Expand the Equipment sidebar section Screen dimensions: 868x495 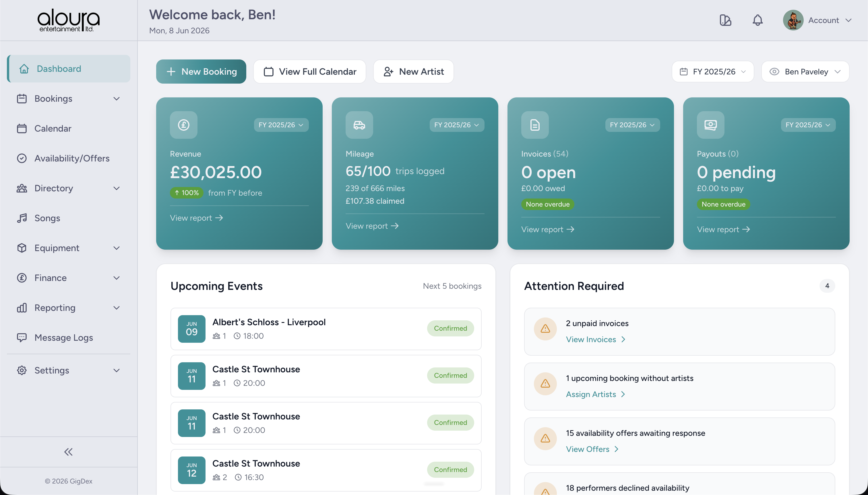(x=69, y=248)
